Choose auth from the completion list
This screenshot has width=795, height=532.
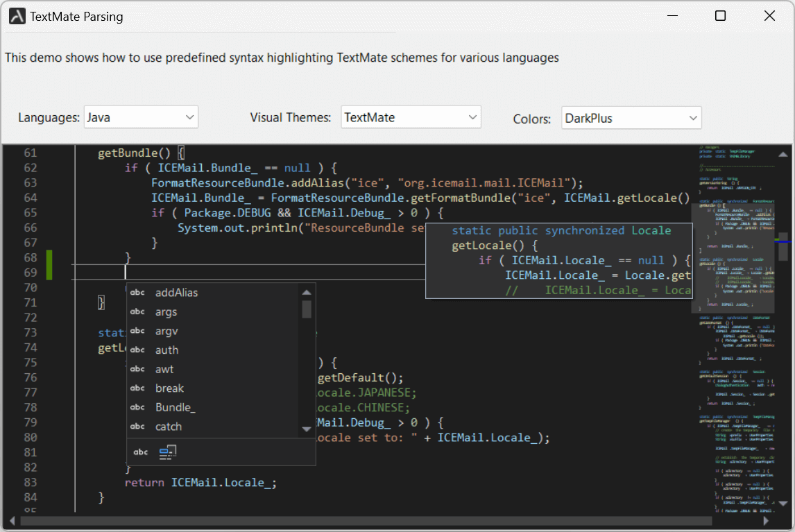(x=213, y=350)
